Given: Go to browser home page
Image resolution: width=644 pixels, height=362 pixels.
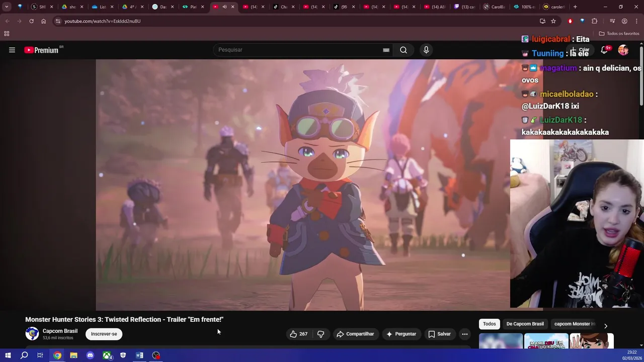Looking at the screenshot, I should coord(43,21).
